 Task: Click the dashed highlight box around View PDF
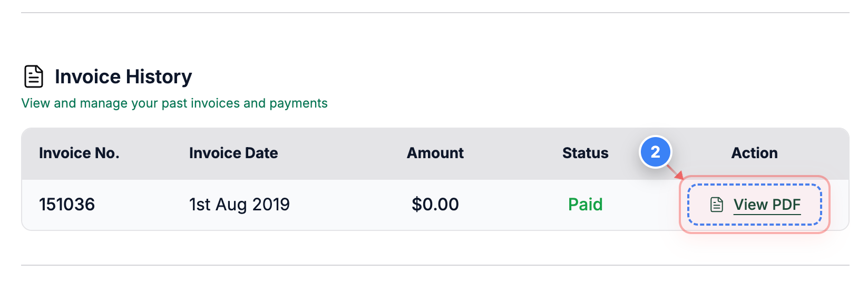click(755, 205)
